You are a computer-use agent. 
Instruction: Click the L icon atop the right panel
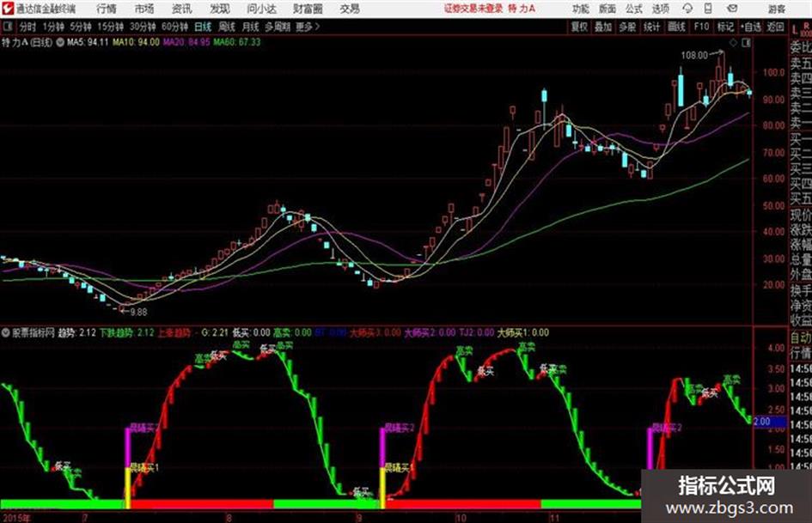coord(795,30)
